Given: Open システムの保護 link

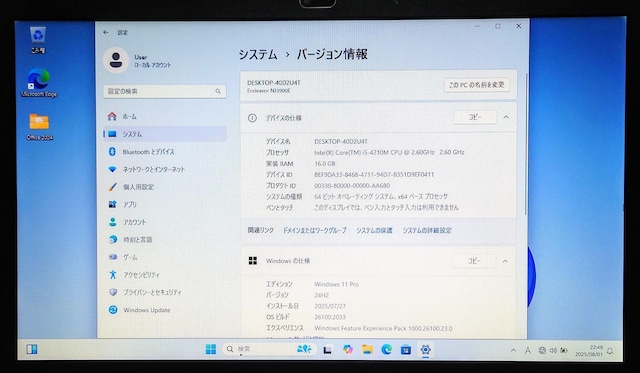Looking at the screenshot, I should tap(374, 231).
